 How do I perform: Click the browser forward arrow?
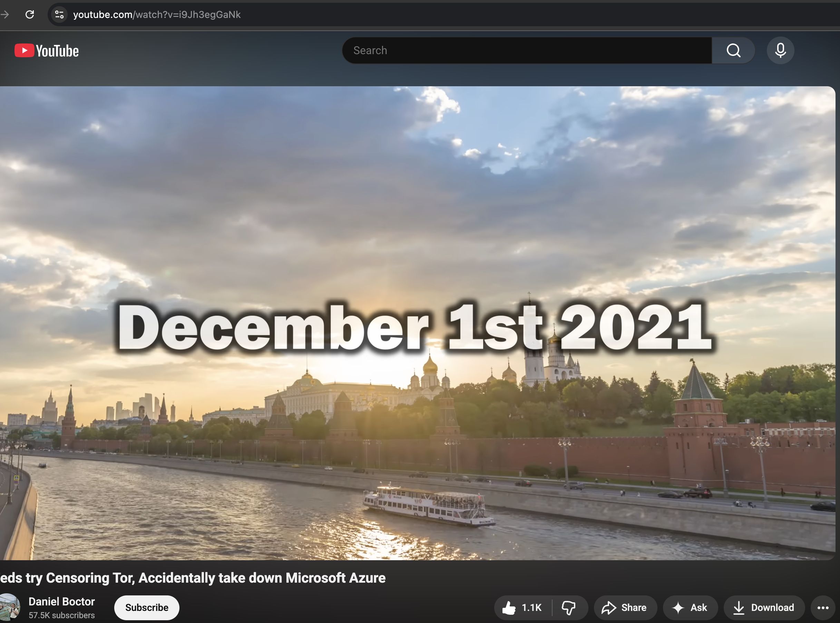click(5, 15)
